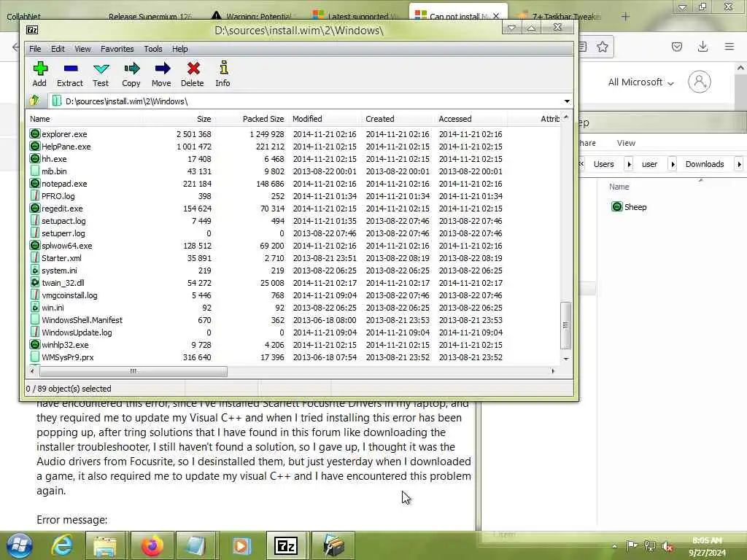Expand All Microsoft dropdown
747x560 pixels.
[x=640, y=82]
